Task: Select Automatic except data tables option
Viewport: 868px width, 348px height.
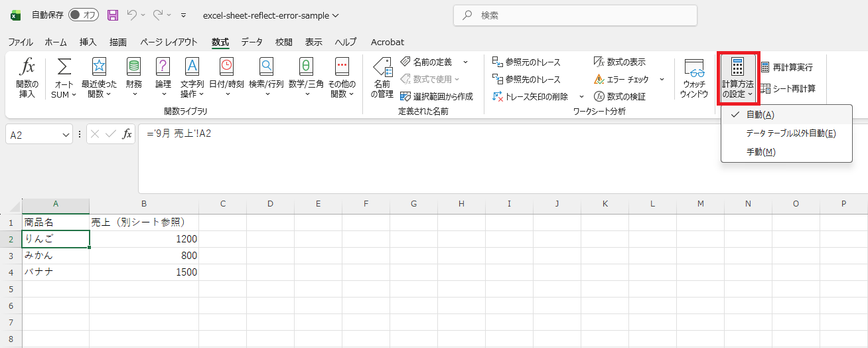Action: click(x=786, y=133)
